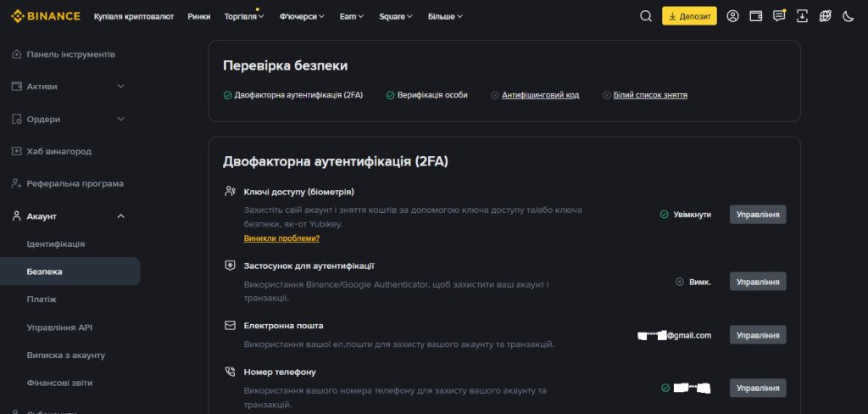The width and height of the screenshot is (868, 414).
Task: Select Безпека in sidebar
Action: [x=70, y=271]
